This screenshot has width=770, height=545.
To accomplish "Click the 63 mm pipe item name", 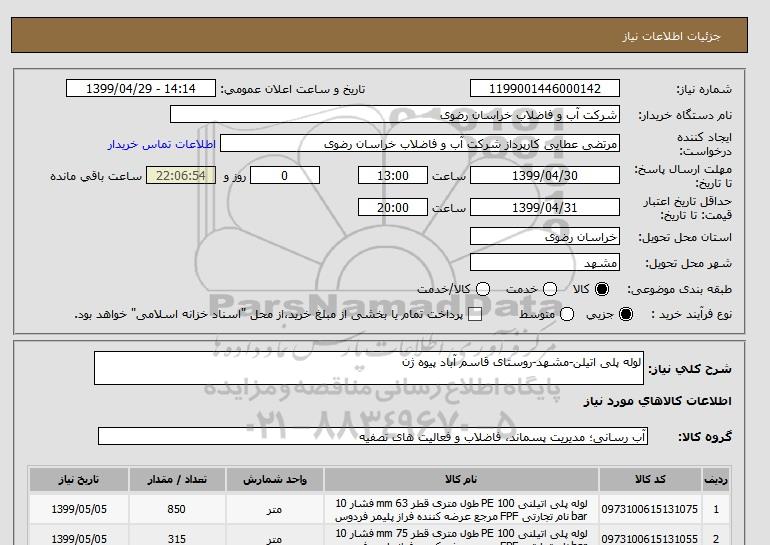I will (x=461, y=510).
